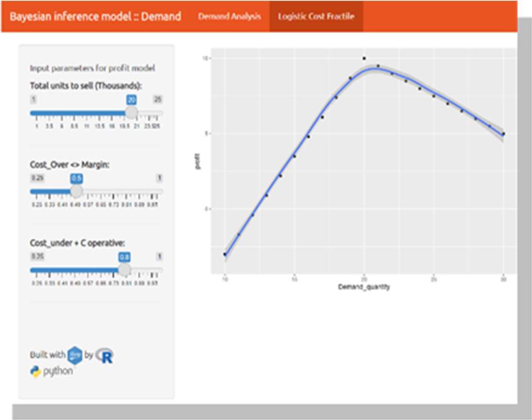Viewport: 532px width, 420px height.
Task: Click the minimum label 1 on Total units slider
Action: 34,99
